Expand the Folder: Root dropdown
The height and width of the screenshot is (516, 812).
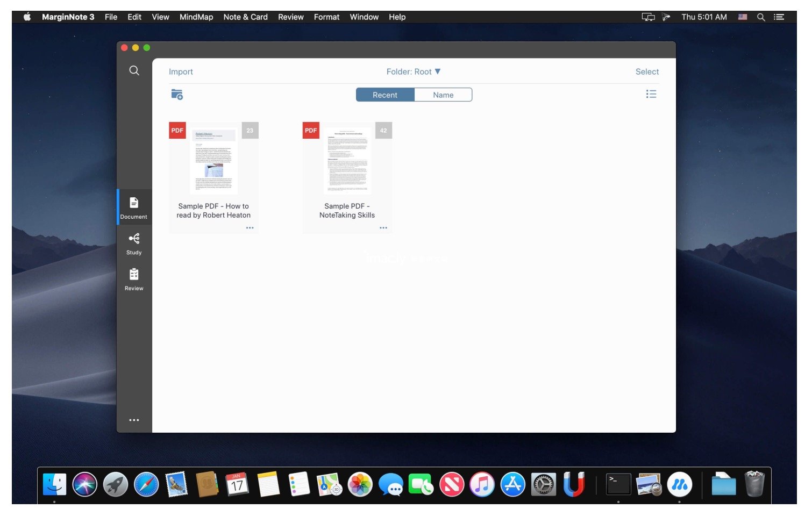(414, 71)
